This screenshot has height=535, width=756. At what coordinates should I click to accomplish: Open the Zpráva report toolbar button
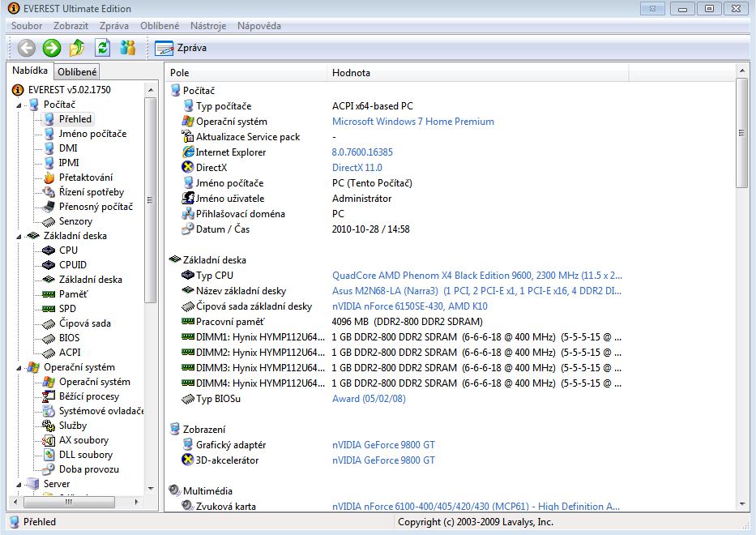[181, 48]
